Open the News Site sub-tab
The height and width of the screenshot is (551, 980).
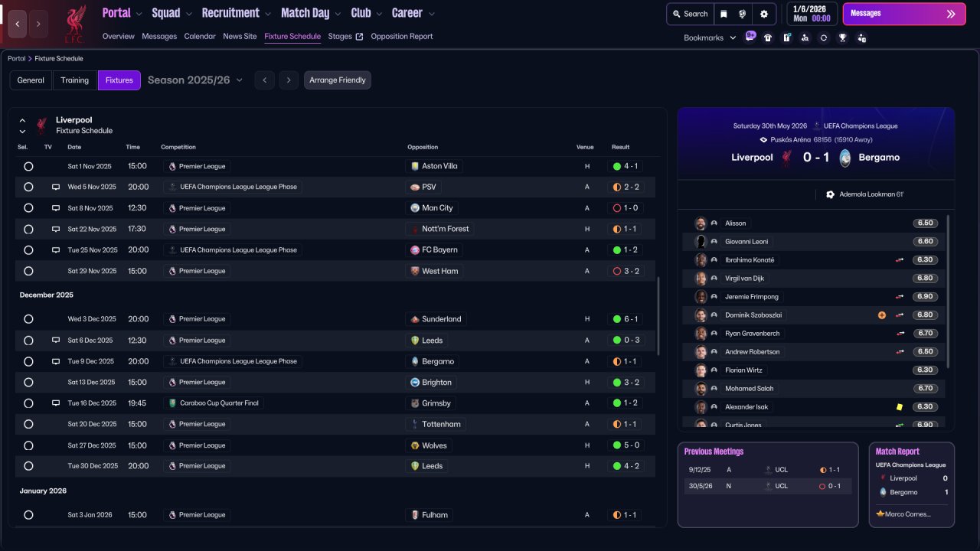coord(240,37)
